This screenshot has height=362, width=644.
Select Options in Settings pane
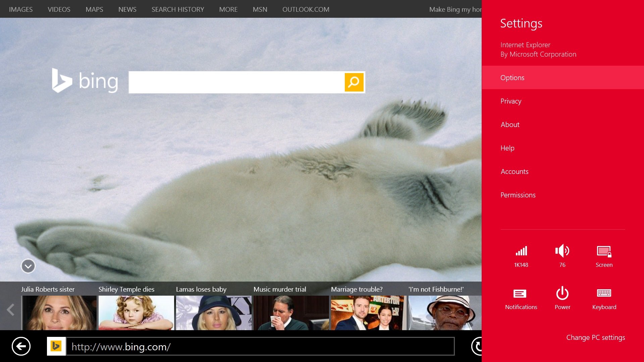tap(563, 77)
